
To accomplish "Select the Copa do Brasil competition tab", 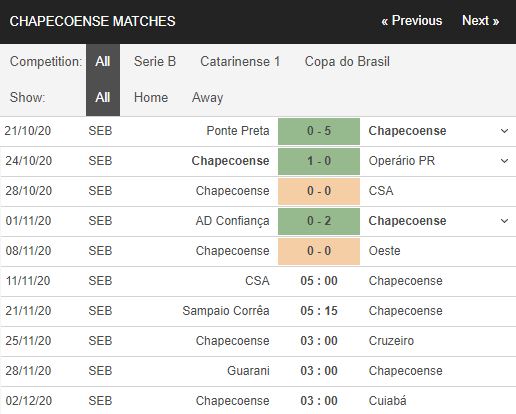I will click(x=347, y=62).
